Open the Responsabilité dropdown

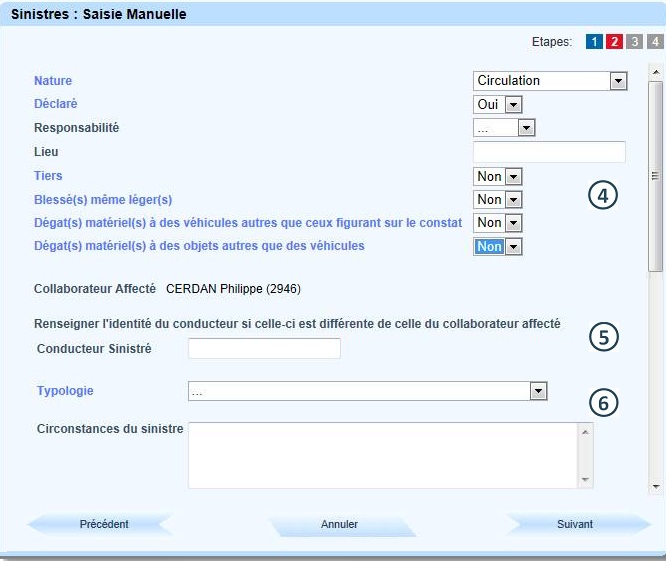click(x=504, y=128)
